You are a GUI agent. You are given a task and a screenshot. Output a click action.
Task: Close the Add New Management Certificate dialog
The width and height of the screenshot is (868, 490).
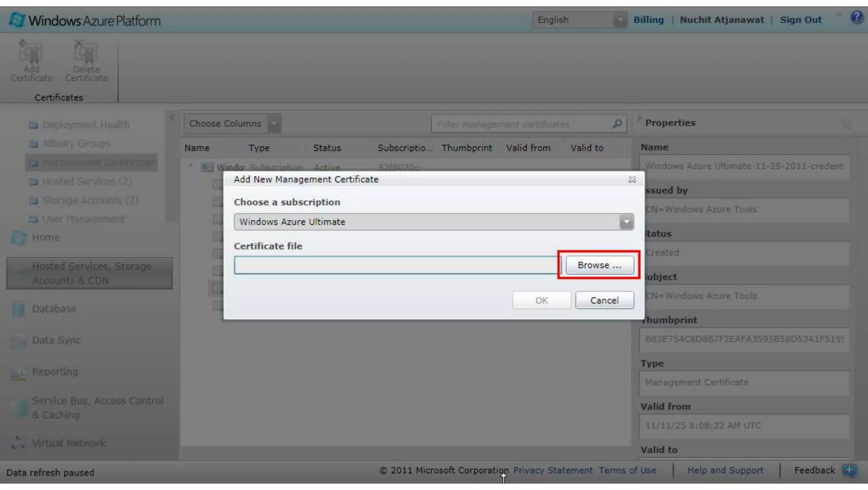(x=632, y=179)
